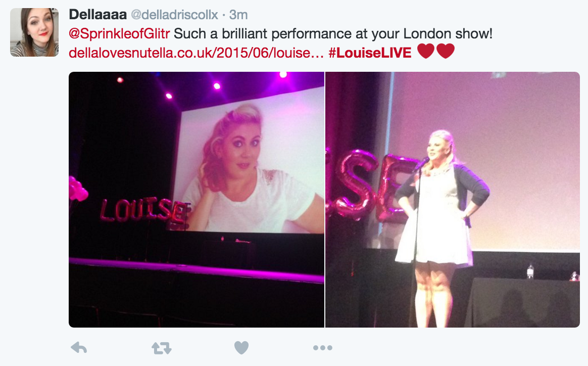
Task: Enlarge the right photo of the stage performer
Action: [x=453, y=200]
